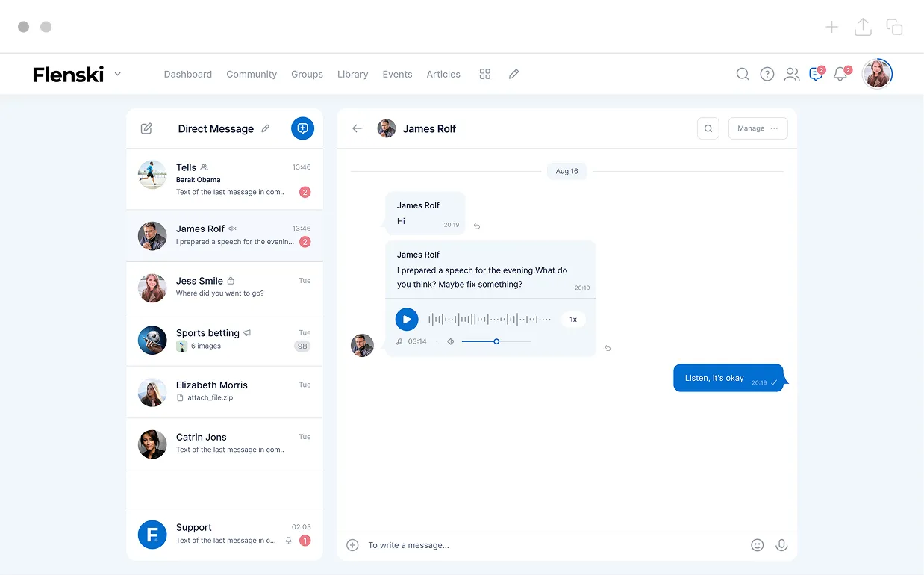Go back using the arrow beside James Rolf
The height and width of the screenshot is (575, 924).
pos(357,128)
